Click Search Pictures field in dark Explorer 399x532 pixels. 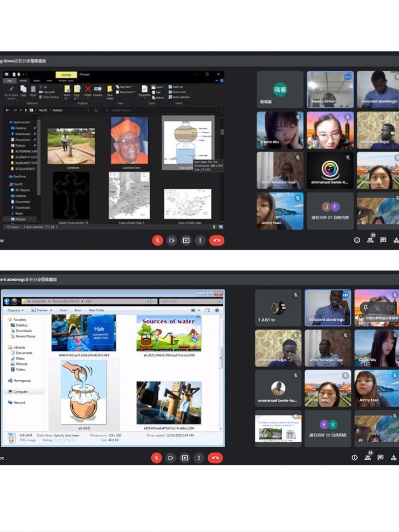[162, 110]
